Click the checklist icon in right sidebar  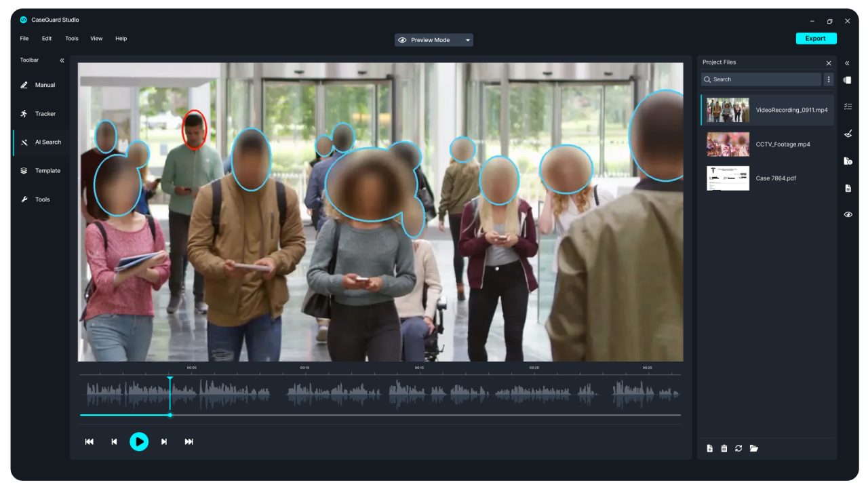click(848, 106)
